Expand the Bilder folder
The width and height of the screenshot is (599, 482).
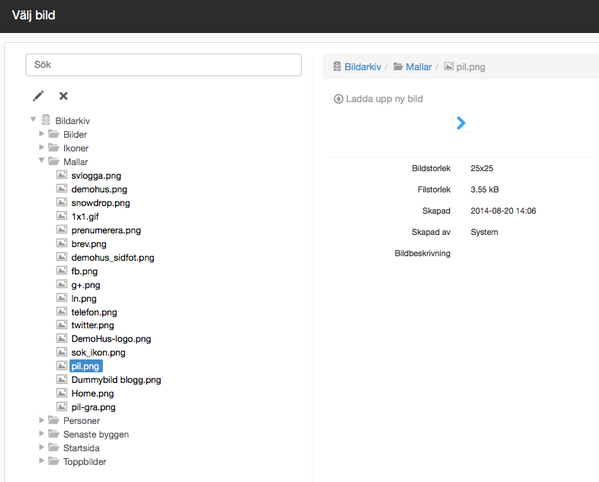[x=41, y=134]
